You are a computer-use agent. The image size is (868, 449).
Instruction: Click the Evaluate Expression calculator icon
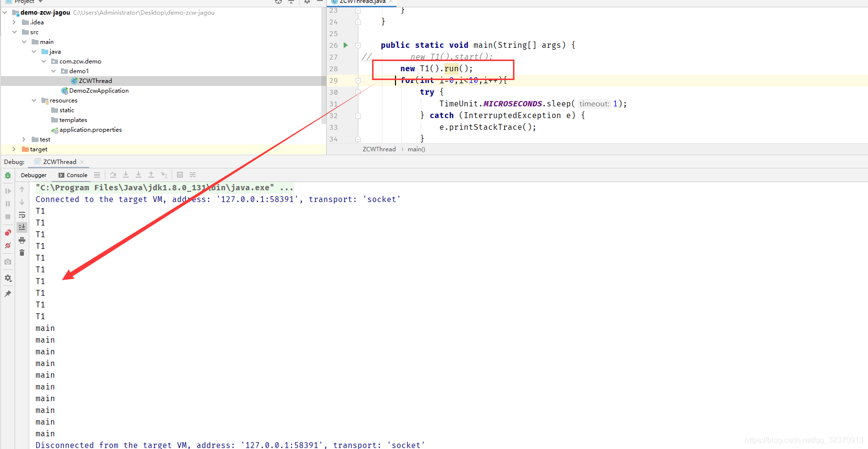click(x=180, y=175)
